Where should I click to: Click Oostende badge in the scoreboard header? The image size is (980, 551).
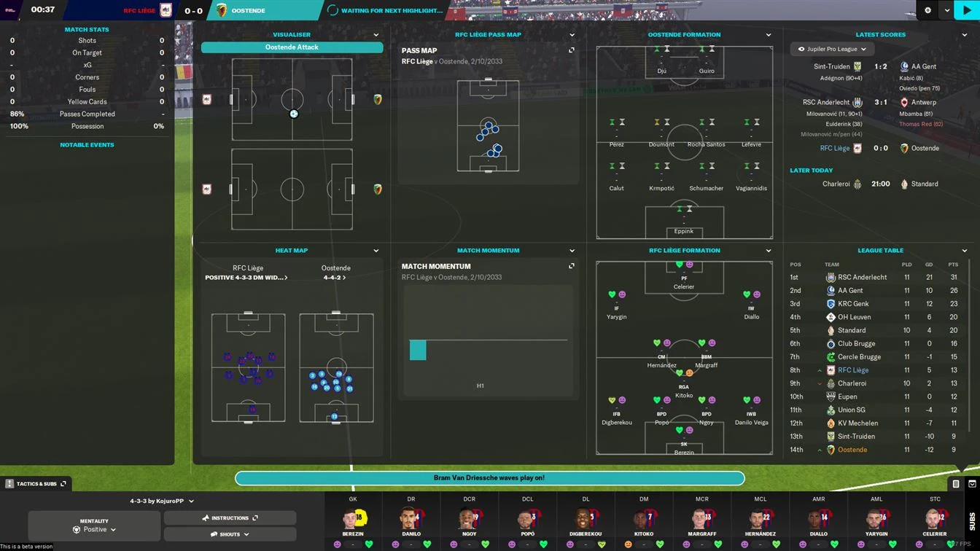pyautogui.click(x=222, y=10)
